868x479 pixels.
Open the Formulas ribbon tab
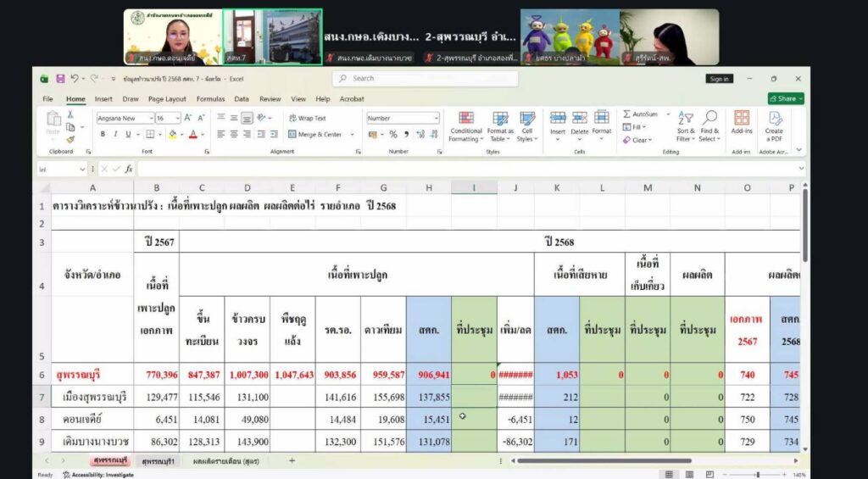(x=210, y=99)
